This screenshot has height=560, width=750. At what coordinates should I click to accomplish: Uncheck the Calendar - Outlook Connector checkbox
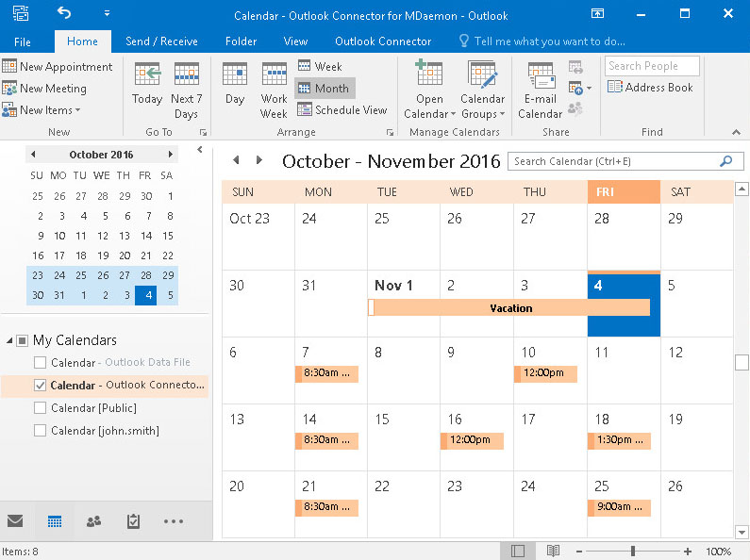(x=41, y=386)
